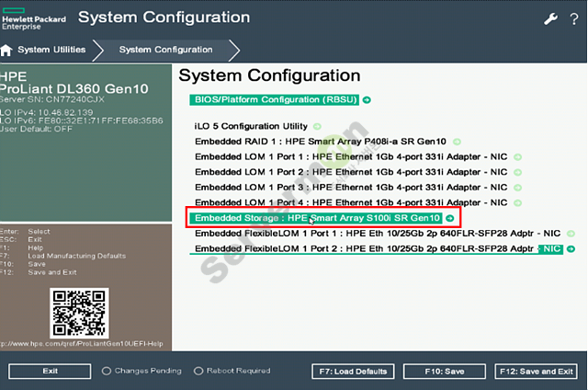The height and width of the screenshot is (390, 588).
Task: Click arrow icon beside Embedded RAID 1 entry
Action: click(x=457, y=142)
